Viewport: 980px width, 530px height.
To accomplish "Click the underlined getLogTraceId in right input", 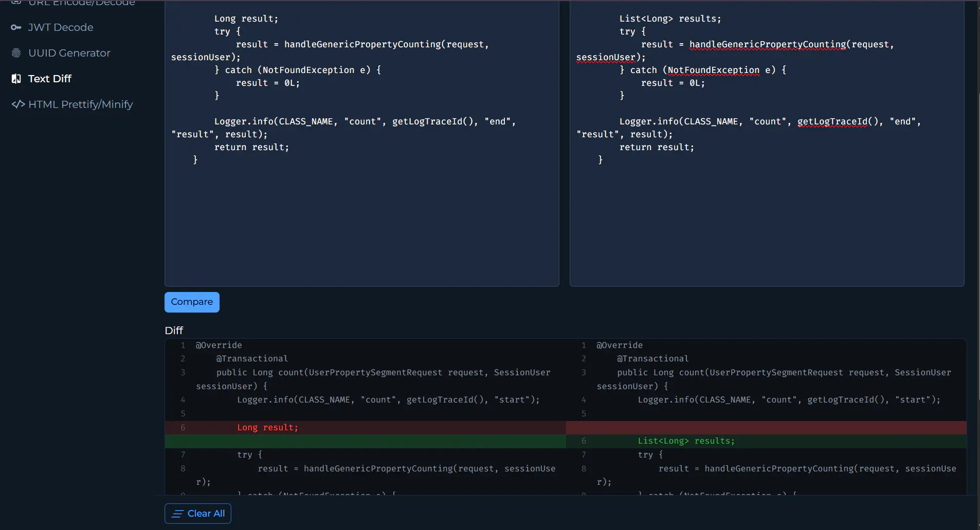I will 832,121.
